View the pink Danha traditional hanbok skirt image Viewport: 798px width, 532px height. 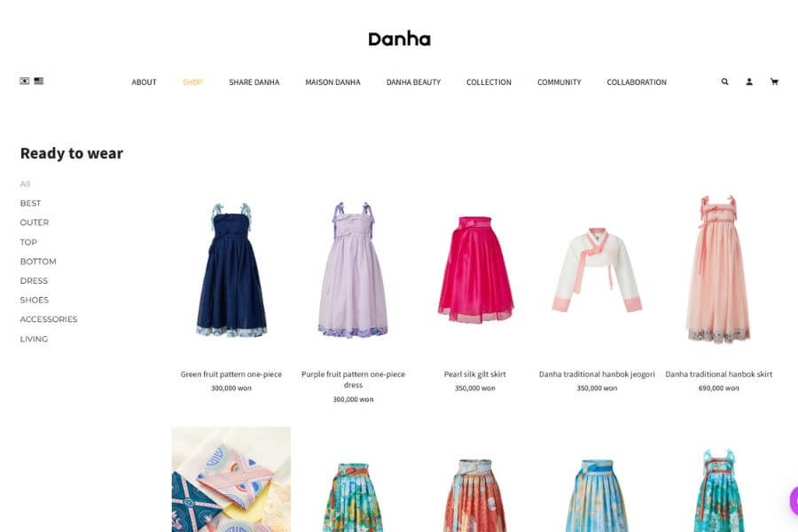click(718, 270)
